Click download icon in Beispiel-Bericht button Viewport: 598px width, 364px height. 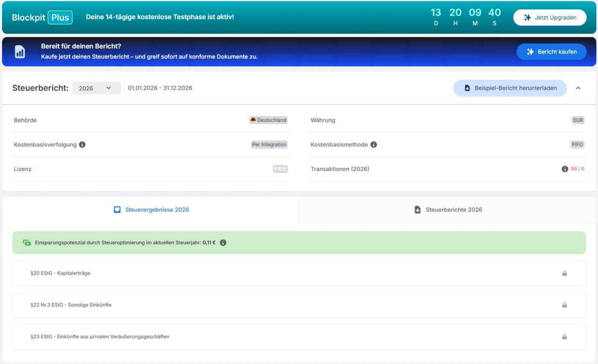pos(467,88)
